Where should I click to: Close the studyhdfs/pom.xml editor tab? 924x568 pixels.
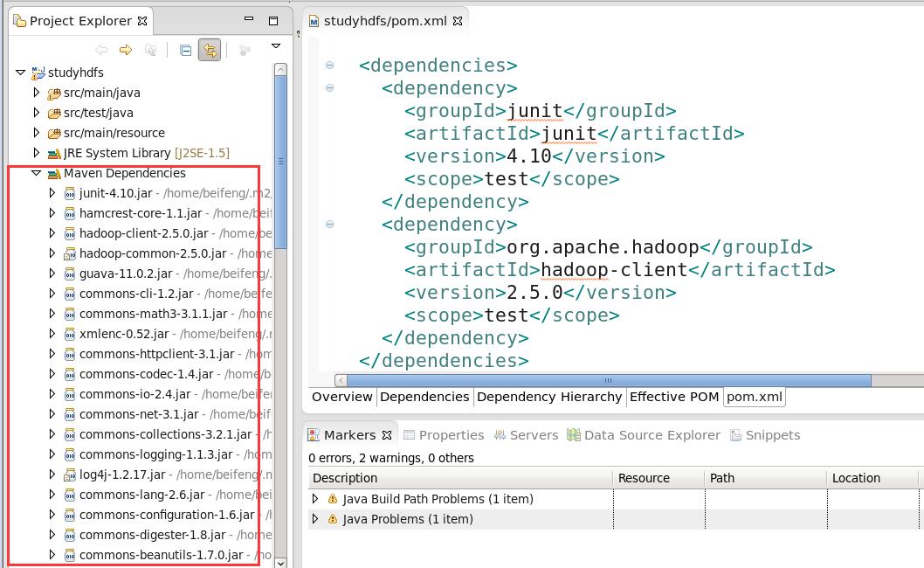tap(458, 21)
